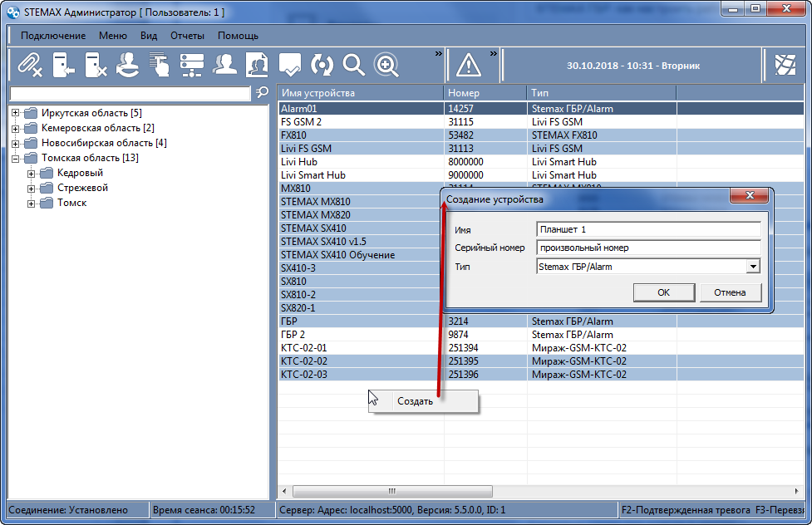Viewport: 812px width, 525px height.
Task: Click the two-users toolbar icon
Action: tap(224, 66)
